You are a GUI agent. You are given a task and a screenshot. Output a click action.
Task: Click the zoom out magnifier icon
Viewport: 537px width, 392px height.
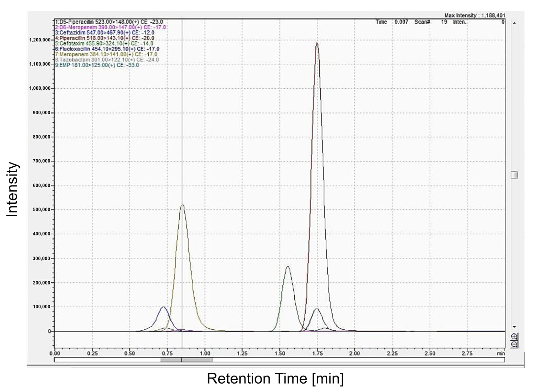click(515, 344)
